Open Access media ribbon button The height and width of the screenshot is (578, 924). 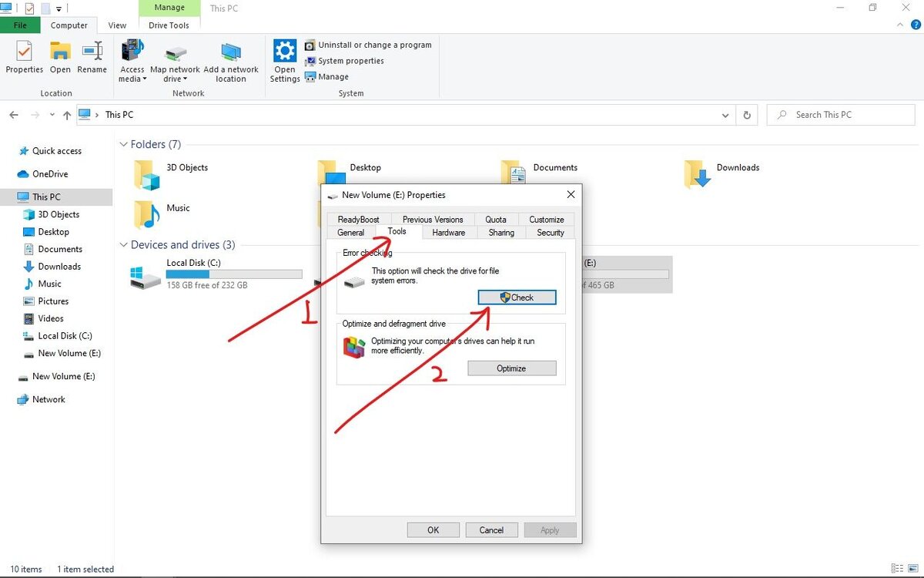pos(132,61)
